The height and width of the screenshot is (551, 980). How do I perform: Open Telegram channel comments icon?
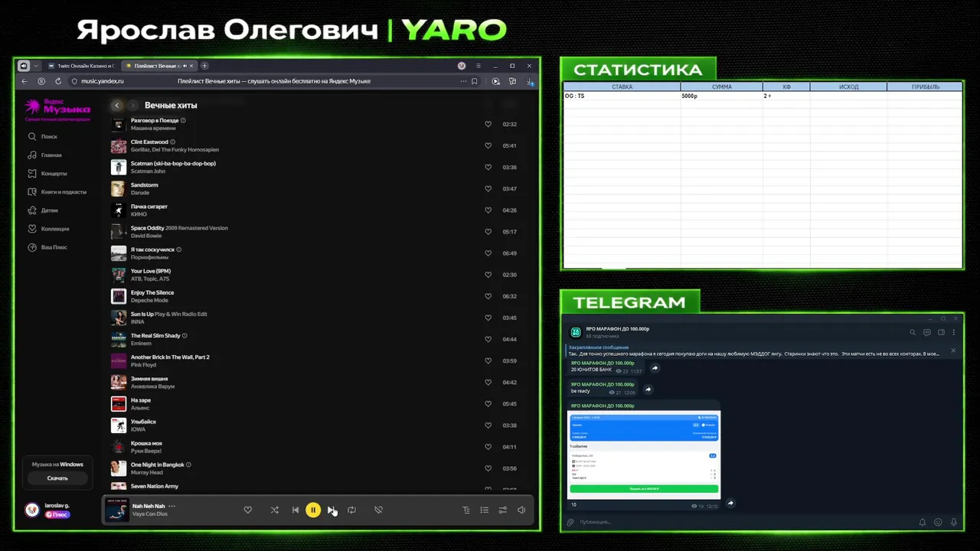click(926, 333)
